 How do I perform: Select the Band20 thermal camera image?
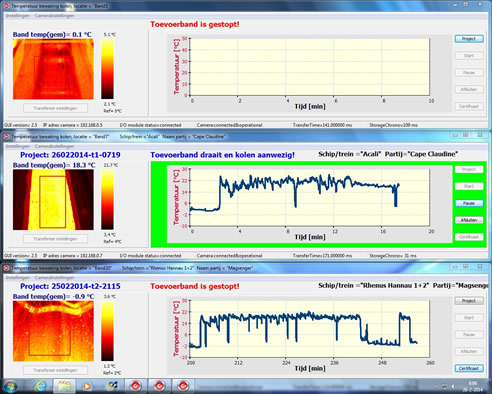tap(53, 331)
